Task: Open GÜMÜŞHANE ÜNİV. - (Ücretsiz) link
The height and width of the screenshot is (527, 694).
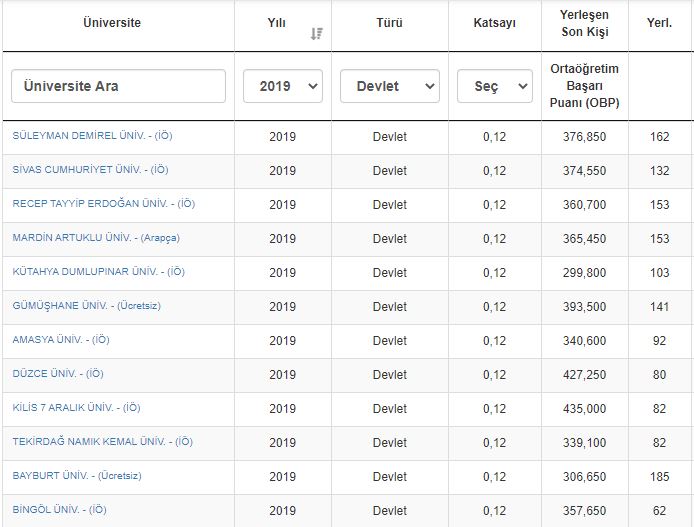Action: click(x=87, y=305)
